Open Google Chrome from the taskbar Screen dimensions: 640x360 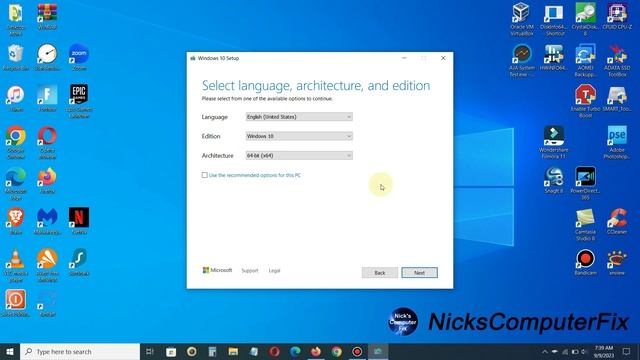337,351
